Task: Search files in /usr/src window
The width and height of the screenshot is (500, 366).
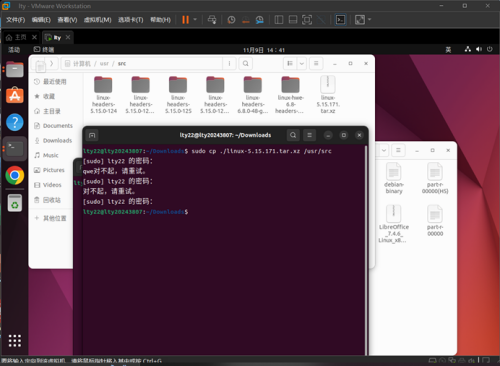Action: [x=246, y=63]
